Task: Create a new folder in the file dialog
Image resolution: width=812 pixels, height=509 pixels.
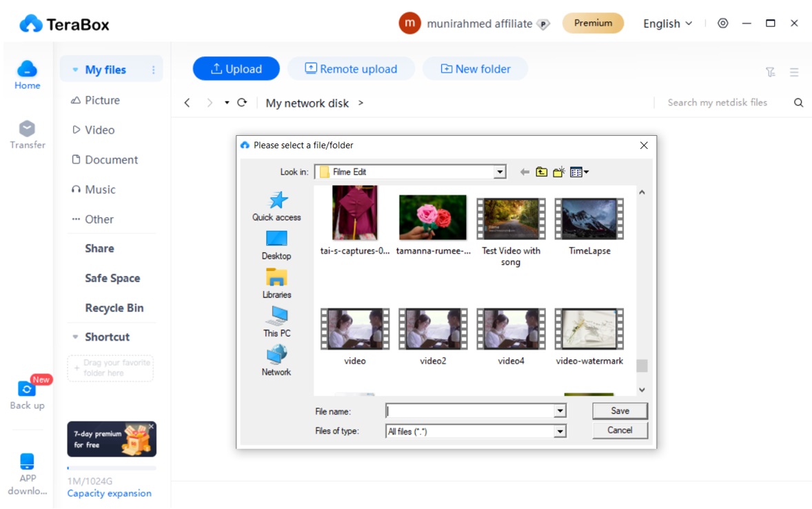Action: (x=558, y=172)
